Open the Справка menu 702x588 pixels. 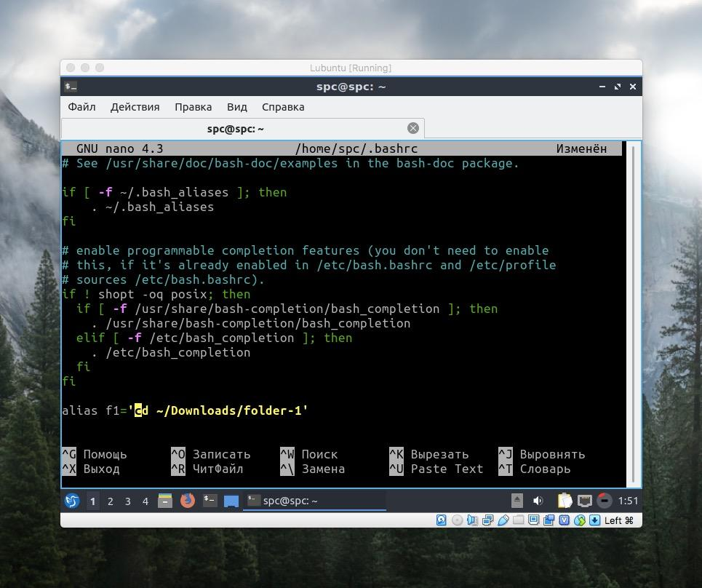(283, 106)
